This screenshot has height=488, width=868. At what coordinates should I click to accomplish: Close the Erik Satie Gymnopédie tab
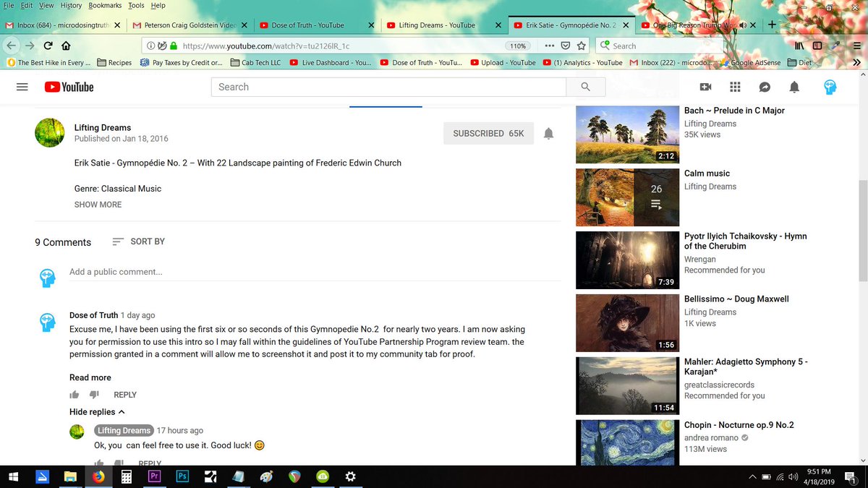click(625, 25)
